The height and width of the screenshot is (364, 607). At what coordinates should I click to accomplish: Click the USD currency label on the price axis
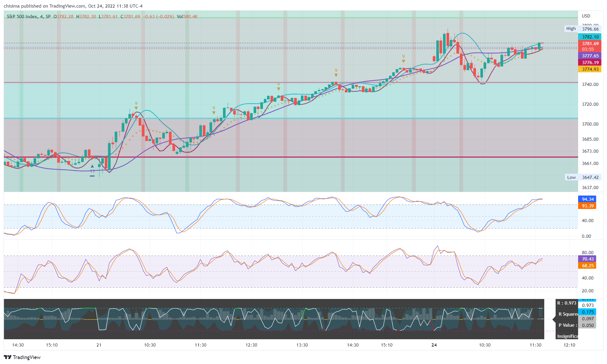[586, 16]
